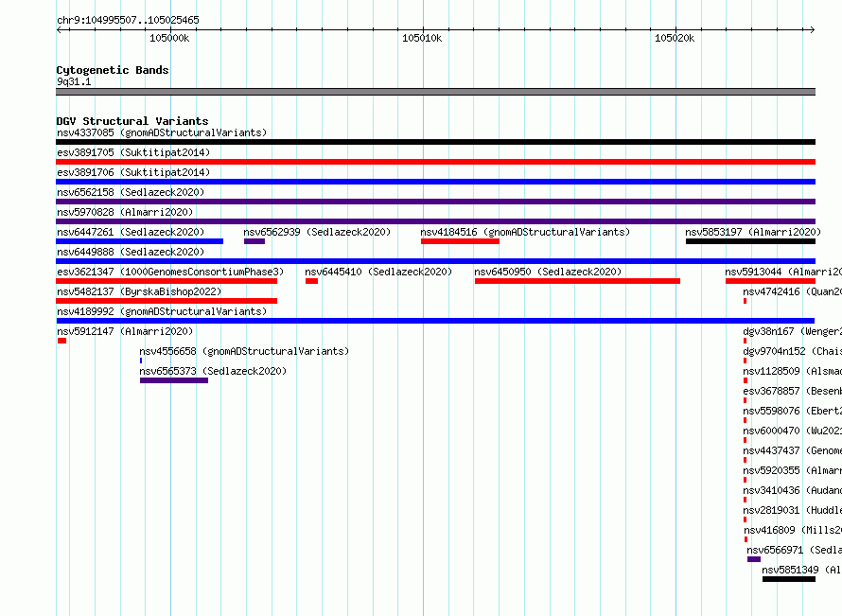Viewport: 842px width, 616px height.
Task: Click nsv4189992 gnomADStructuralVariants label
Action: pos(162,311)
